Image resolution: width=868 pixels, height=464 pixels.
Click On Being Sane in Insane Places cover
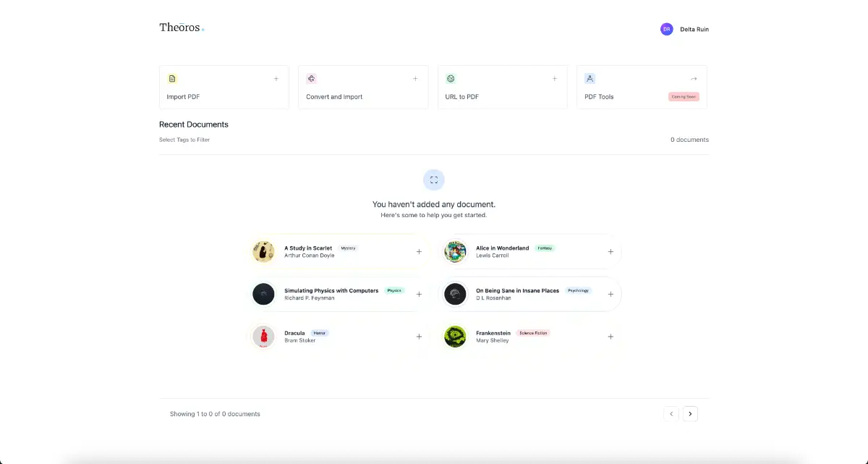pyautogui.click(x=455, y=294)
